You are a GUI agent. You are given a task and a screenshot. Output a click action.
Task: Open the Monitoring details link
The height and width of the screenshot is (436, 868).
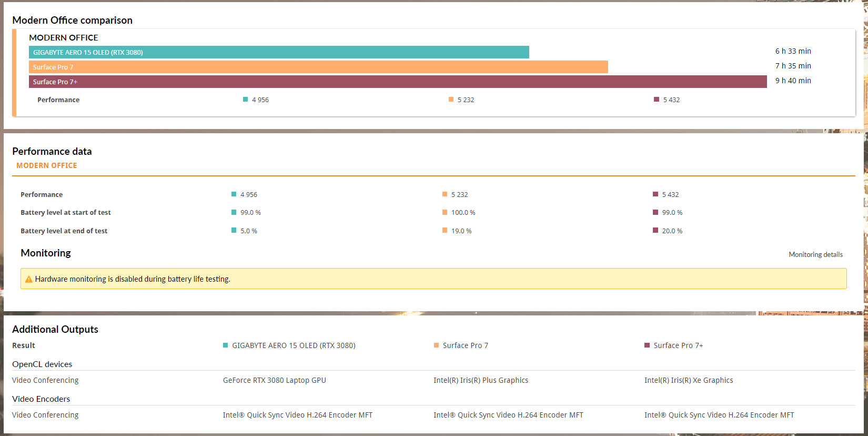pos(815,254)
